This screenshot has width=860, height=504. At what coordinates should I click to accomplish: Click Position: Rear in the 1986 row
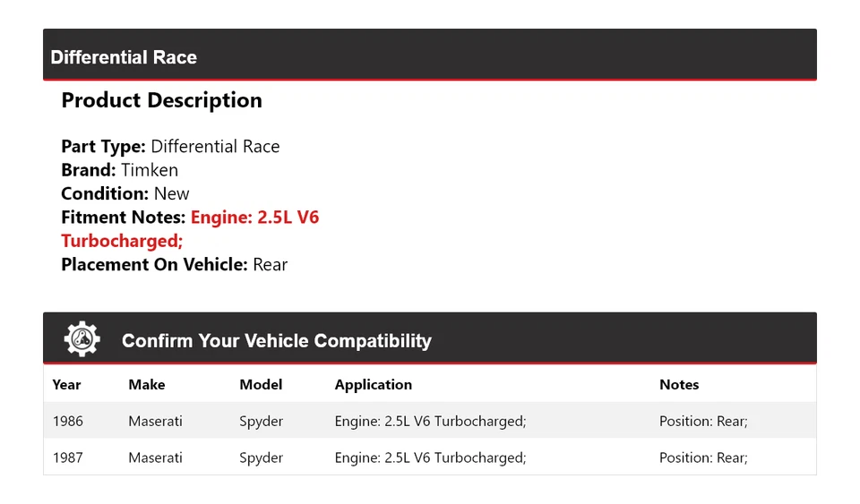click(x=702, y=421)
